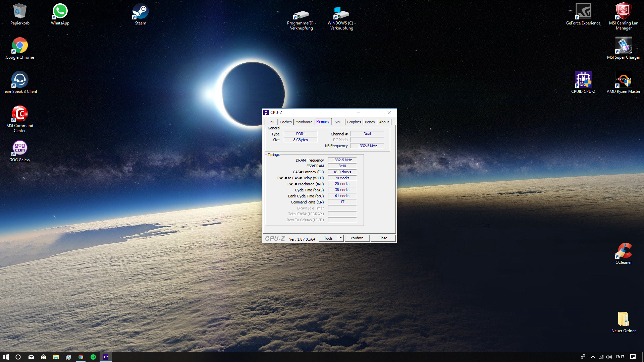Image resolution: width=644 pixels, height=362 pixels.
Task: Open the AMD Ryzen Master shortcut
Action: 623,80
